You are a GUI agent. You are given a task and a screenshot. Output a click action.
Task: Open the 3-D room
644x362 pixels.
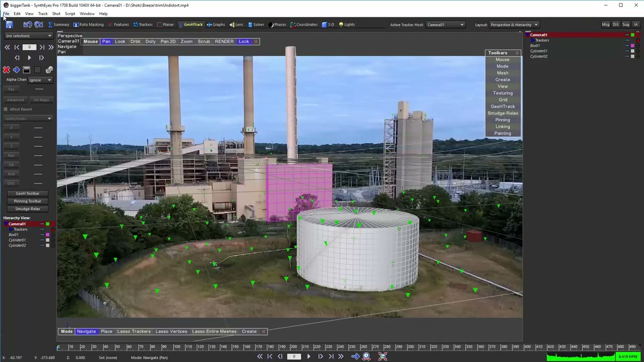(328, 25)
